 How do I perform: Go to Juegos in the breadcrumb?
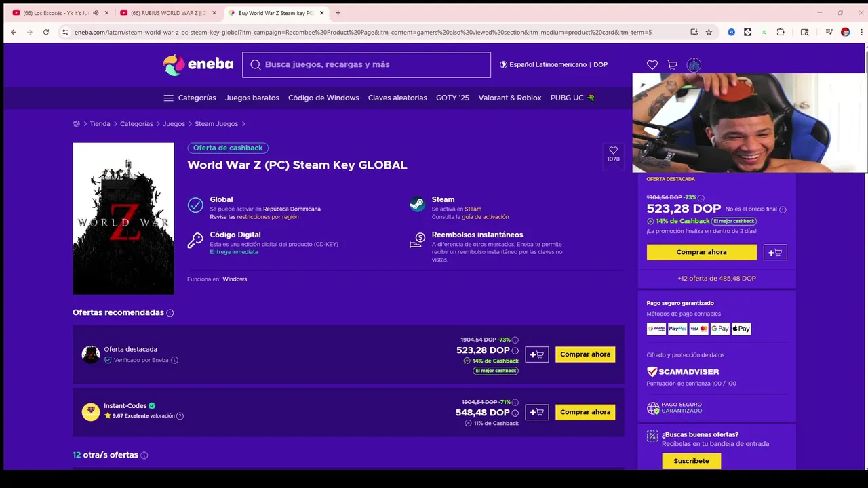coord(174,124)
